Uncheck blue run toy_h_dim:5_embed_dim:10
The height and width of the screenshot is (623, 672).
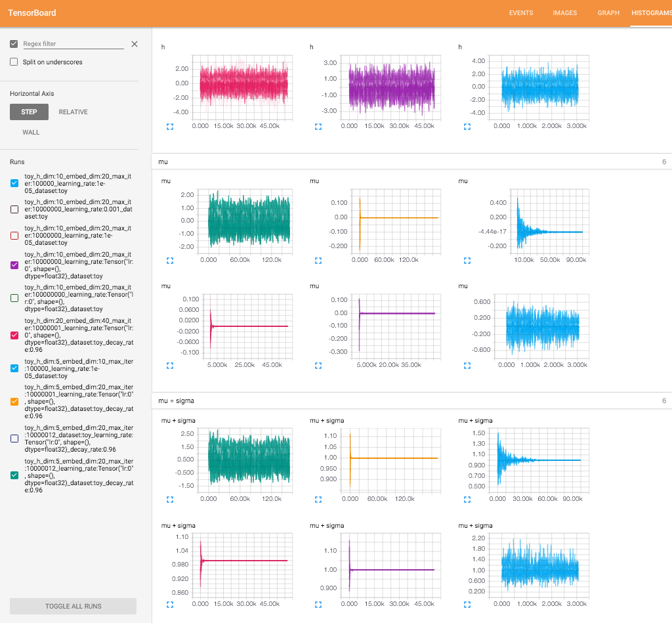[x=14, y=368]
